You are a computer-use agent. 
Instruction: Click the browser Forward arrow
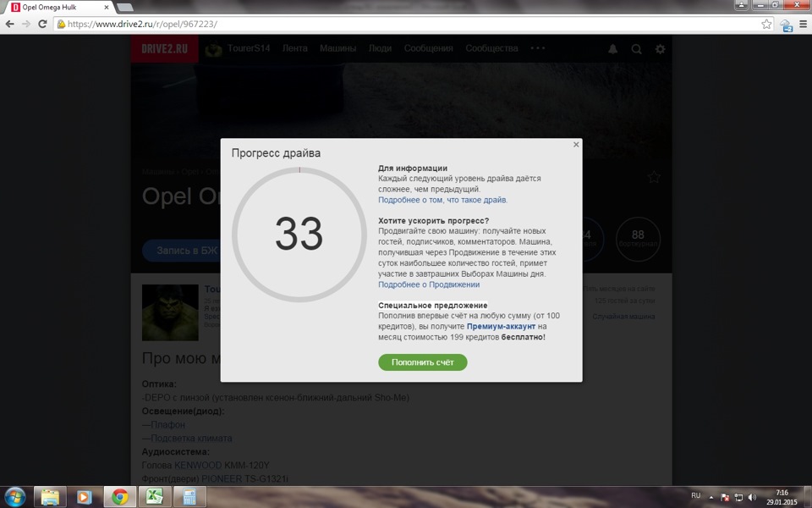(26, 24)
